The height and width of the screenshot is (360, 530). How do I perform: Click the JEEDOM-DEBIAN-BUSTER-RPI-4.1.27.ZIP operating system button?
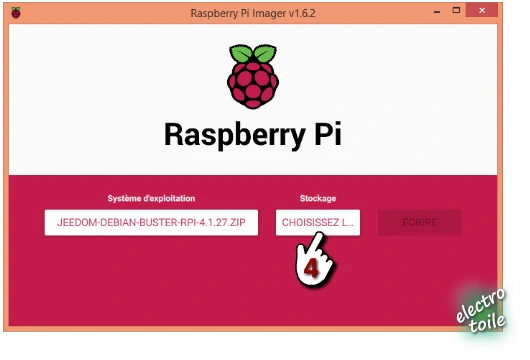point(151,222)
